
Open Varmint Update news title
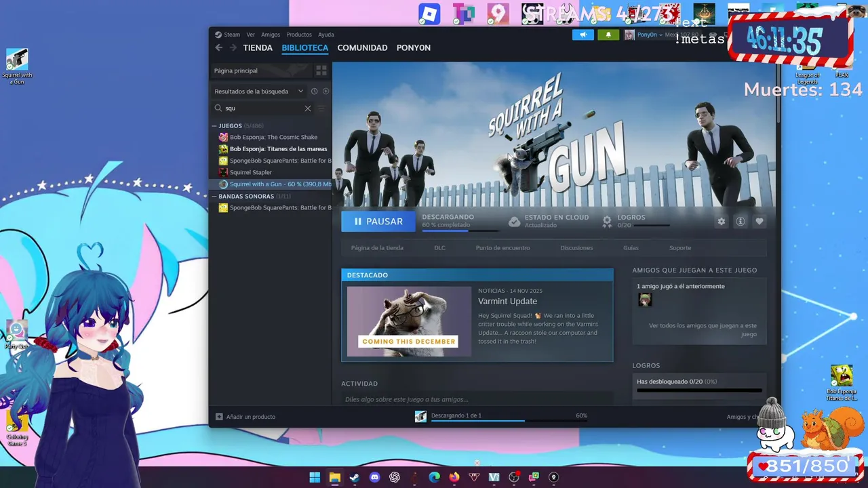(507, 302)
